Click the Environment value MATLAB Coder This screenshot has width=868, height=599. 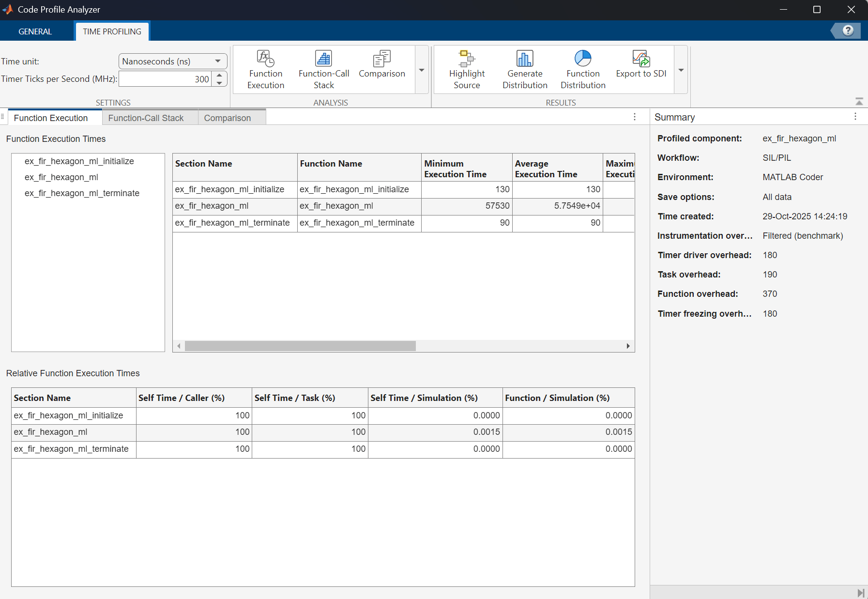[792, 177]
